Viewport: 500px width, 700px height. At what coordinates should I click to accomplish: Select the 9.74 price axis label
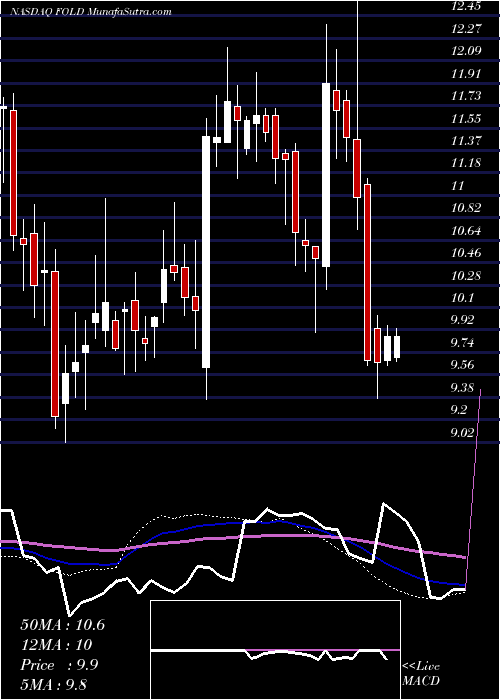[x=464, y=343]
